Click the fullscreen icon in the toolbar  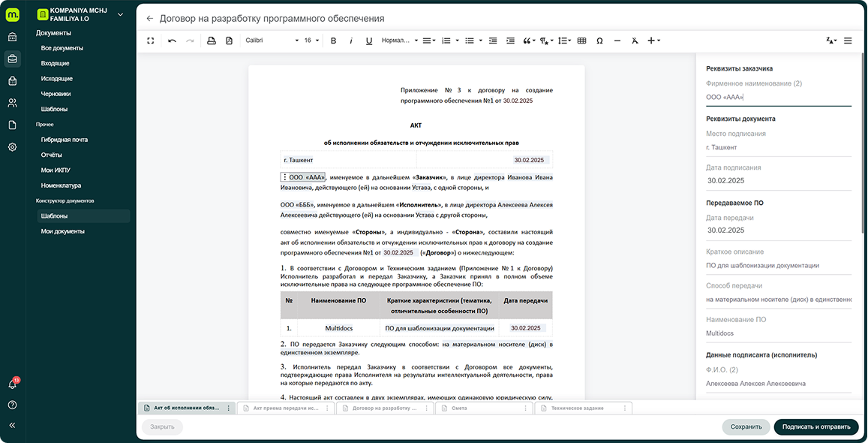150,41
